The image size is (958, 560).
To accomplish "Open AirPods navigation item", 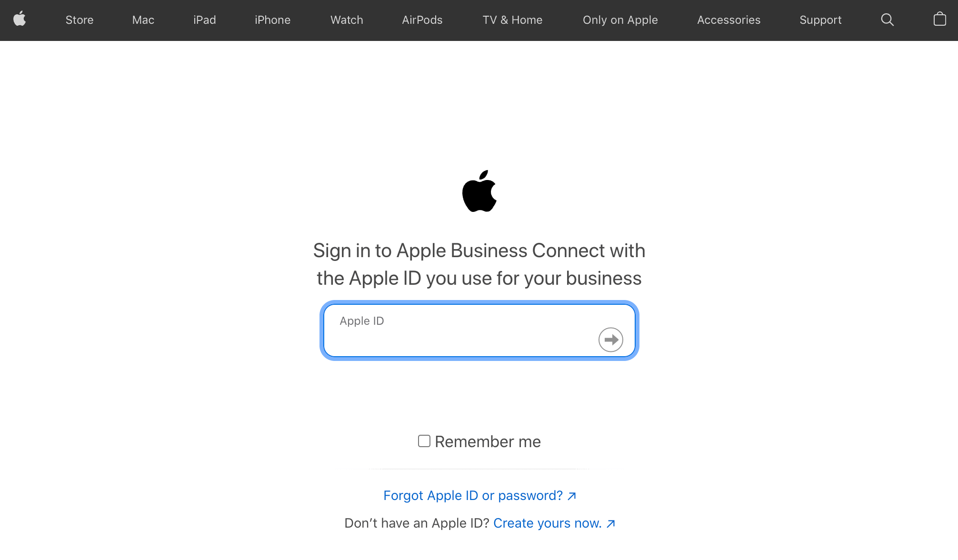I will point(422,20).
